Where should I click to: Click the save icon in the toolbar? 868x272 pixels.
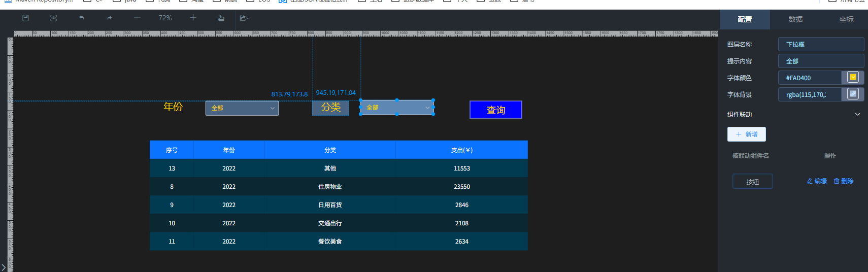click(x=26, y=18)
